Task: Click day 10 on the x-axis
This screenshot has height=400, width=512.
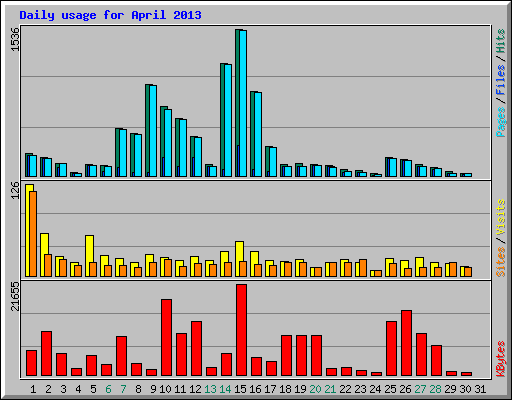Action: tap(165, 389)
